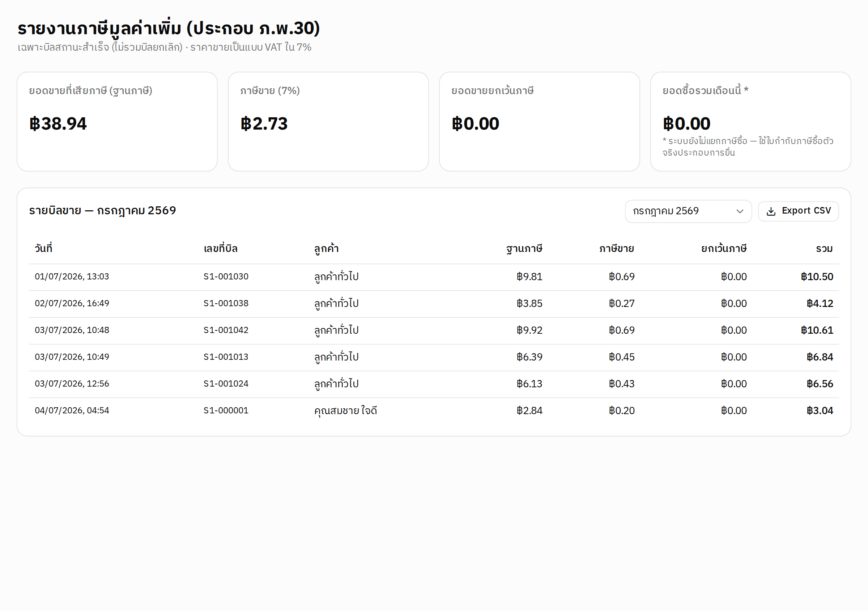The height and width of the screenshot is (611, 868).
Task: Click the ภาษีขาย column header
Action: pyautogui.click(x=617, y=249)
